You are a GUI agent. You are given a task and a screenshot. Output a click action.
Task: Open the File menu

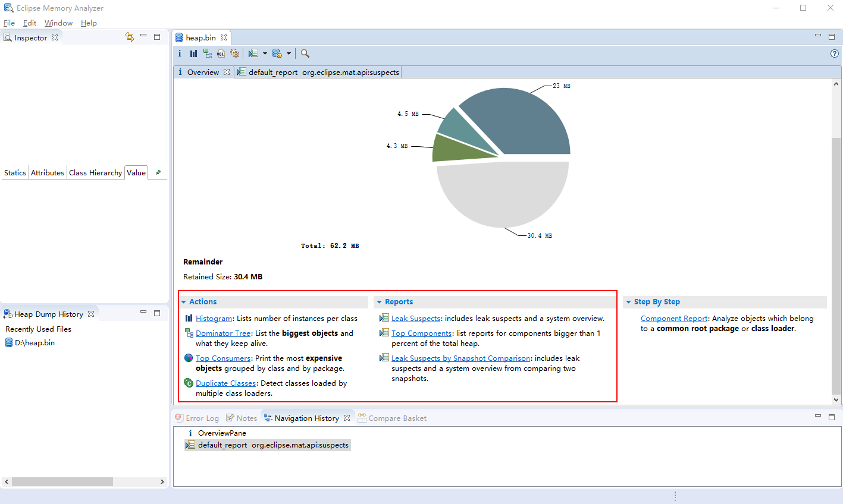[x=9, y=23]
